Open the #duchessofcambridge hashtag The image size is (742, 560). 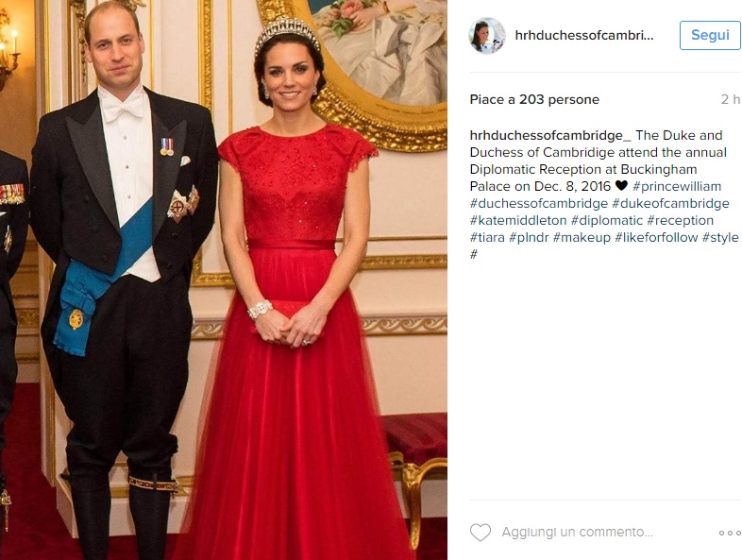pyautogui.click(x=538, y=204)
